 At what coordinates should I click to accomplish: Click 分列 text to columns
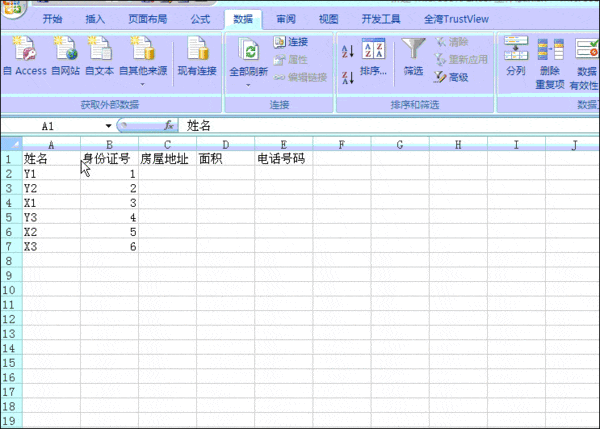(x=516, y=56)
